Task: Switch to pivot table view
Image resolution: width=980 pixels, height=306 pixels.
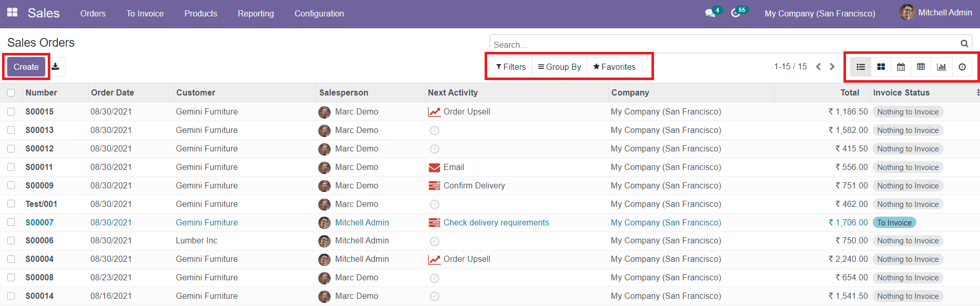Action: coord(921,67)
